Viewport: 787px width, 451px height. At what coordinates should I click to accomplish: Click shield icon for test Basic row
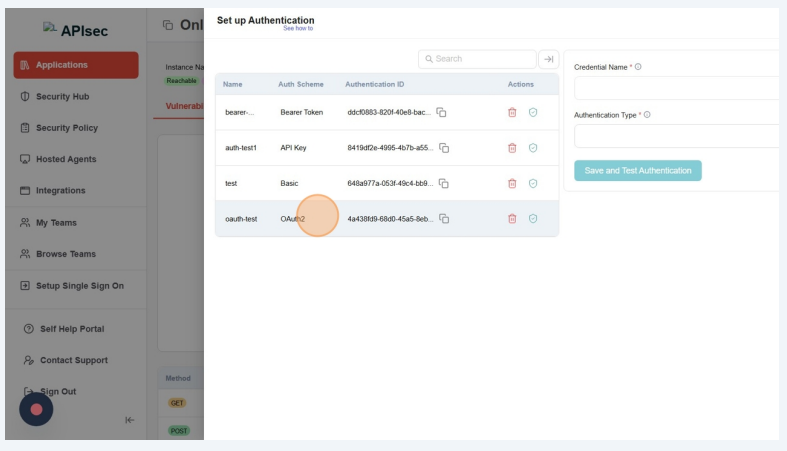533,184
